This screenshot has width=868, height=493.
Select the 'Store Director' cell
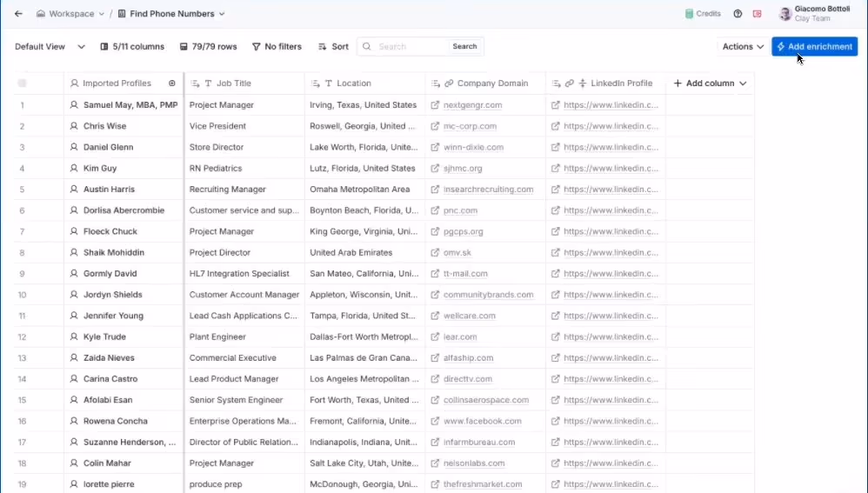click(x=244, y=147)
